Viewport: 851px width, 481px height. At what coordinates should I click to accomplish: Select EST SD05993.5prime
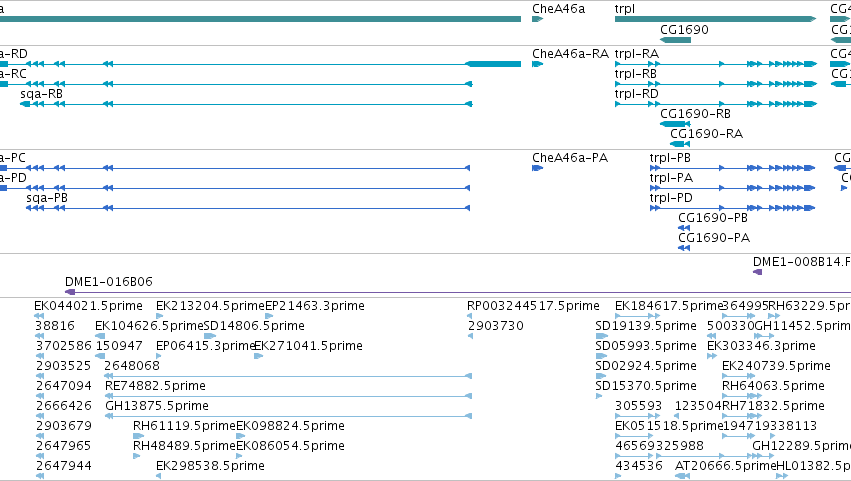pyautogui.click(x=646, y=346)
